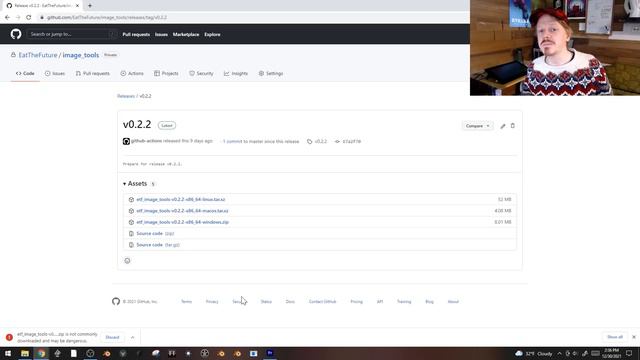Close the downloads bar with X

click(x=634, y=337)
